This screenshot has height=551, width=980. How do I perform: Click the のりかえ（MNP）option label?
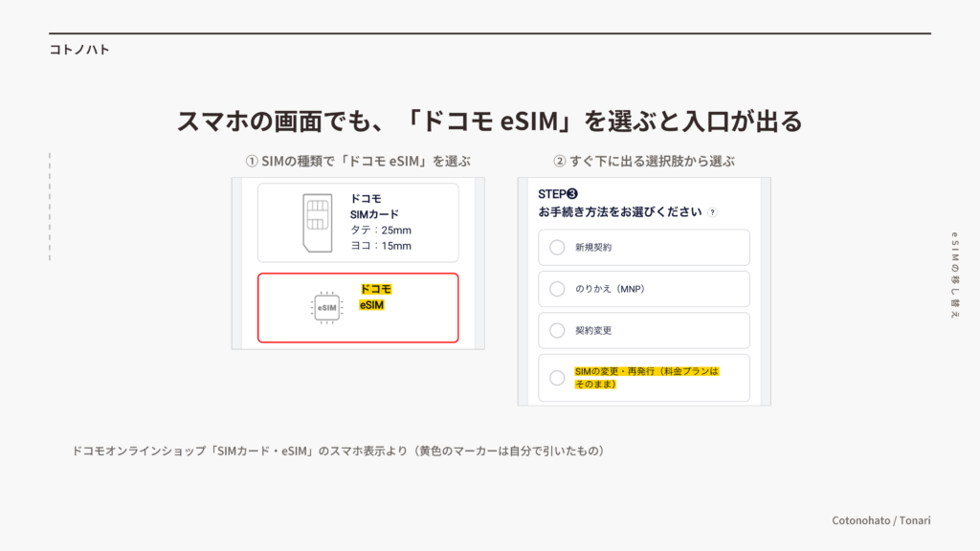[x=610, y=289]
